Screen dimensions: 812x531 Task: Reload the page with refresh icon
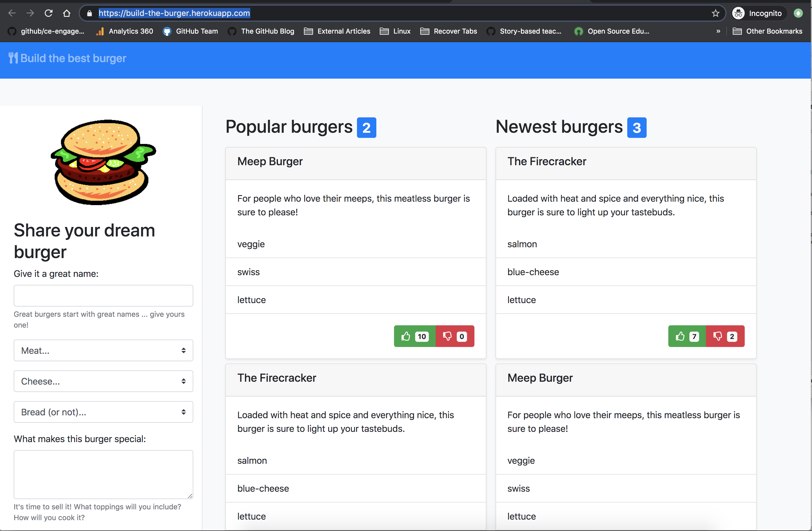click(48, 13)
